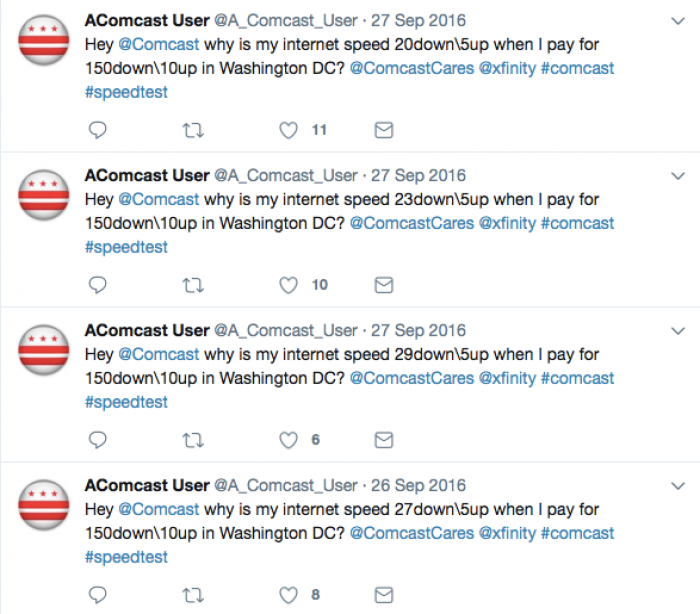
Task: Like the tweet with 11 likes
Action: coord(288,130)
